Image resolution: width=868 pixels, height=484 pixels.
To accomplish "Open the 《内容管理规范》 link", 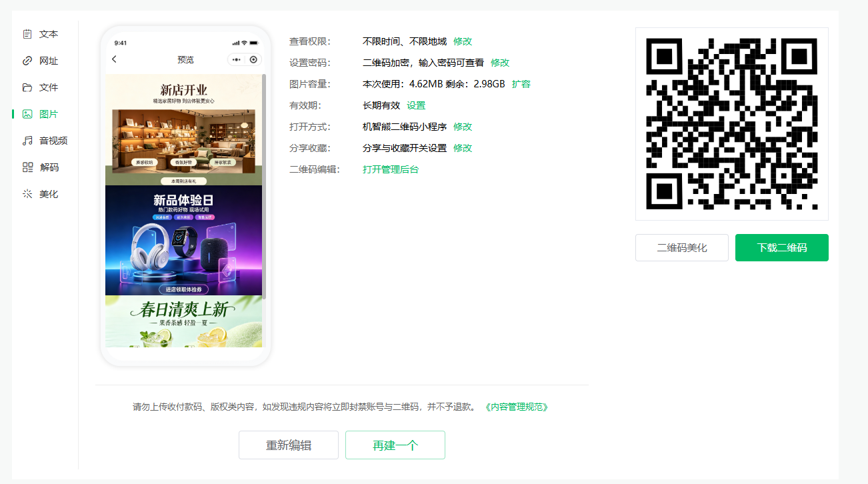I will pos(517,407).
